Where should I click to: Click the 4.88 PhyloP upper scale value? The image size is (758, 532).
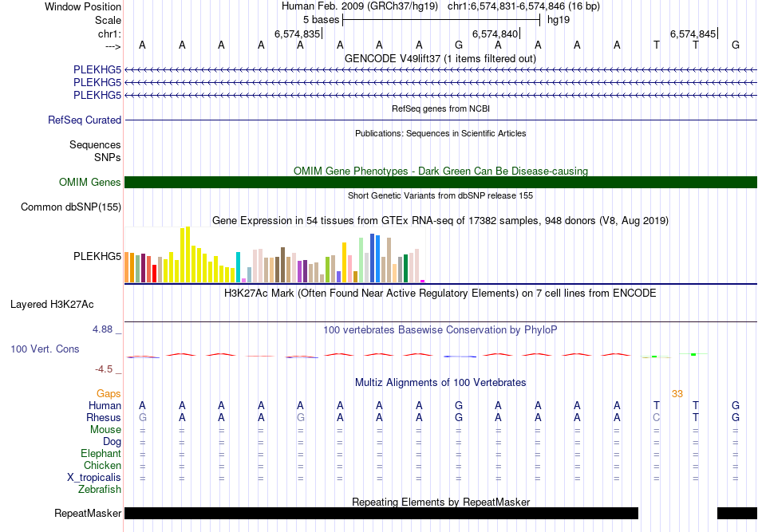[102, 329]
